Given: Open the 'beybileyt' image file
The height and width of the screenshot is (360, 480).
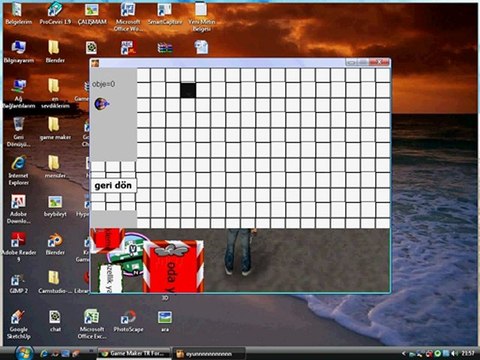Looking at the screenshot, I should (55, 206).
